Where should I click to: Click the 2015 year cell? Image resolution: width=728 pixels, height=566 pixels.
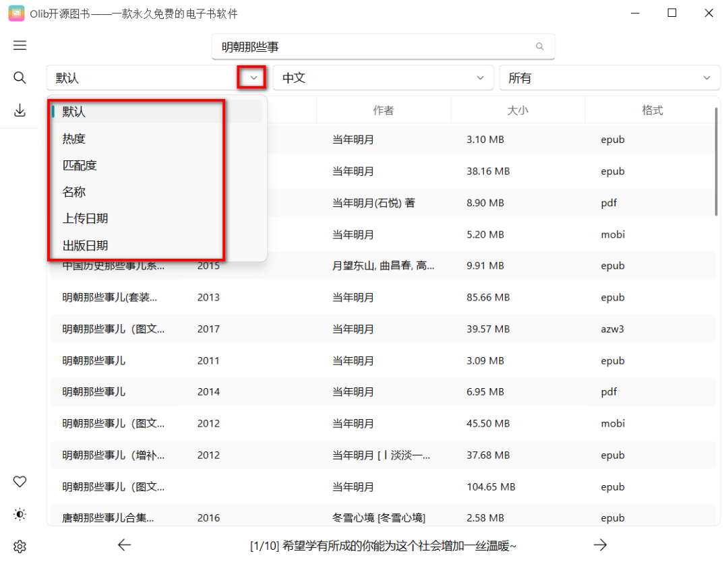[208, 266]
